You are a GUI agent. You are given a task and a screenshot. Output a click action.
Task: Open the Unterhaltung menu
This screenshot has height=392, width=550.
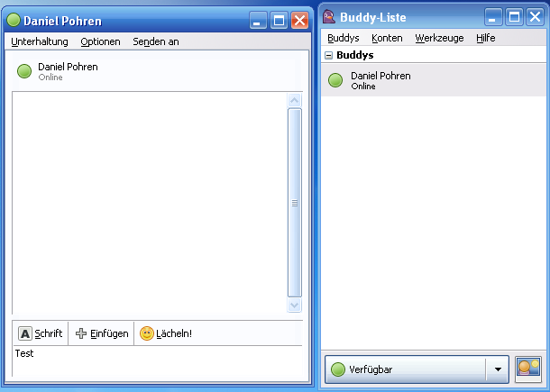click(40, 41)
